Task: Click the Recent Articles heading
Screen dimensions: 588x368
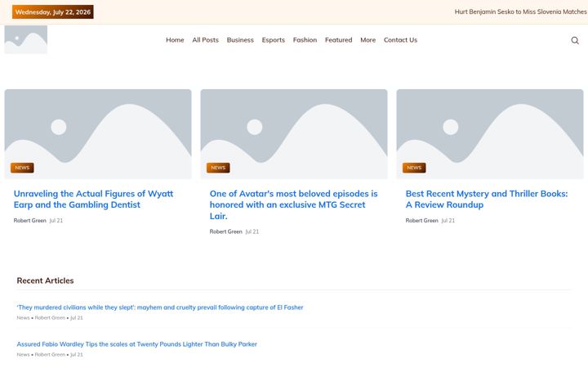Action: coord(45,280)
